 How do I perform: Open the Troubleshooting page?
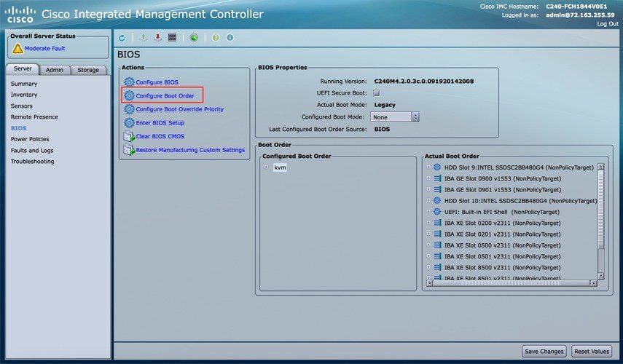pos(32,162)
